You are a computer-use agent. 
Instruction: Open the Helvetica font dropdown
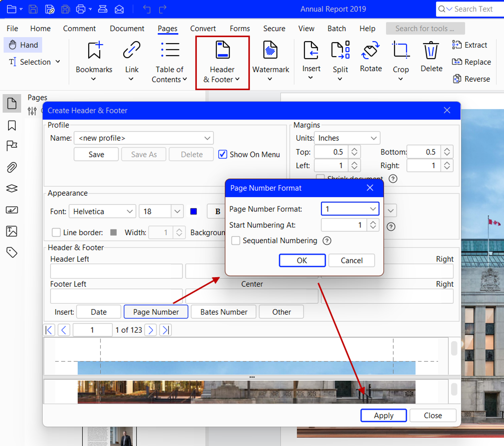click(x=102, y=211)
